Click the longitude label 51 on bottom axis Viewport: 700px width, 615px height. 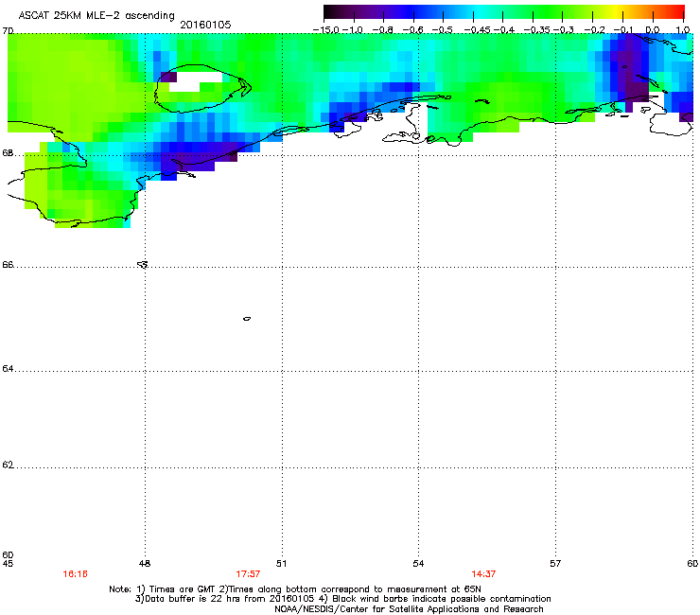(x=281, y=564)
